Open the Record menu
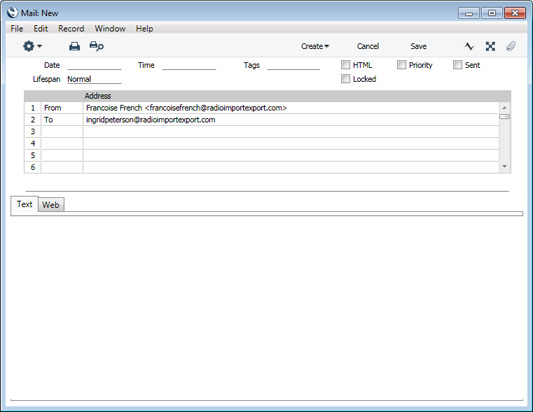Image resolution: width=533 pixels, height=412 pixels. [71, 29]
